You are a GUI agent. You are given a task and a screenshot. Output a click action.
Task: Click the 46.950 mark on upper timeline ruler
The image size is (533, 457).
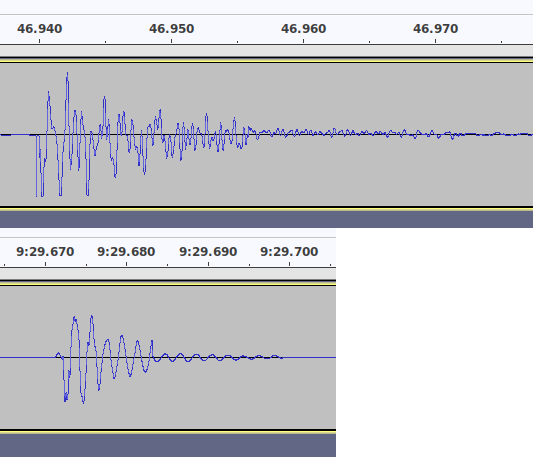[x=171, y=29]
